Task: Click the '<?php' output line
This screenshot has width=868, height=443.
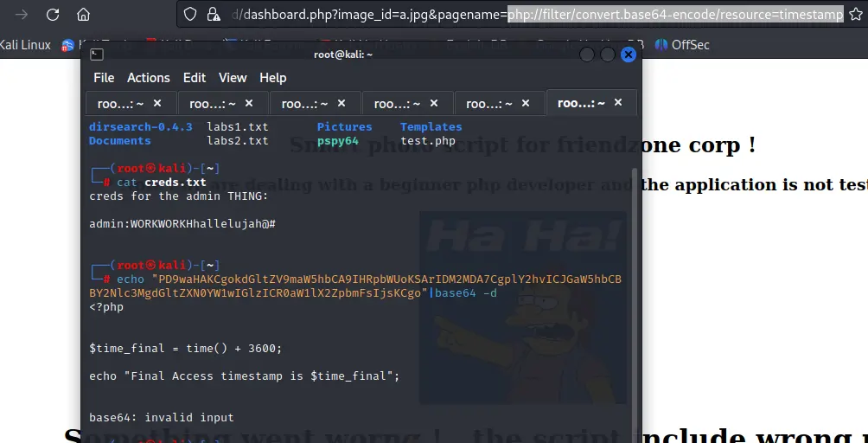Action: [x=106, y=307]
